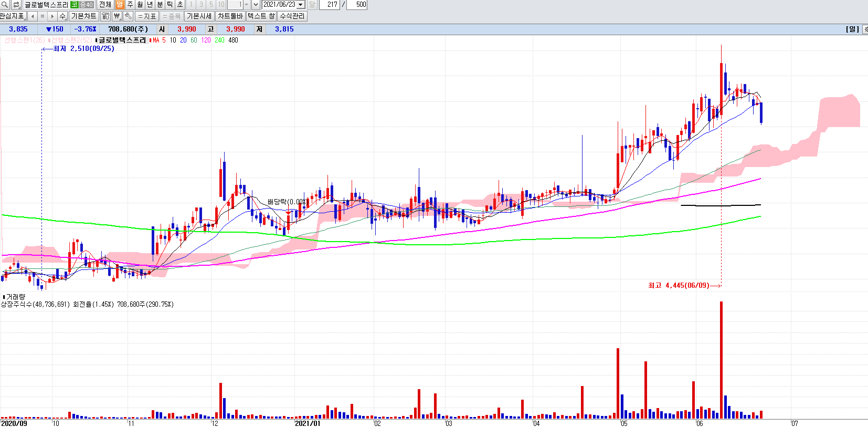Select the 거래량 volume panel label
This screenshot has height=427, width=868.
(x=16, y=297)
